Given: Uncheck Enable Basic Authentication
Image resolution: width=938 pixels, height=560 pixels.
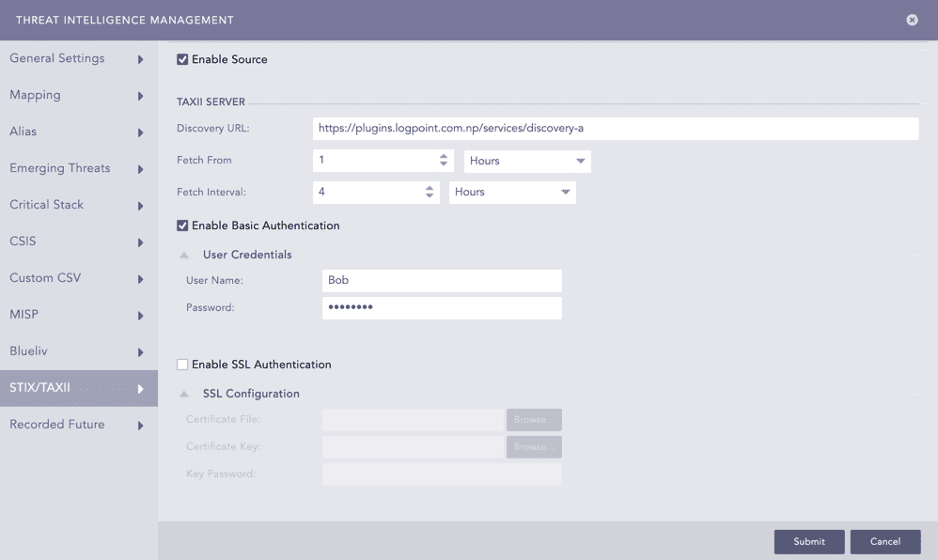Looking at the screenshot, I should click(180, 226).
